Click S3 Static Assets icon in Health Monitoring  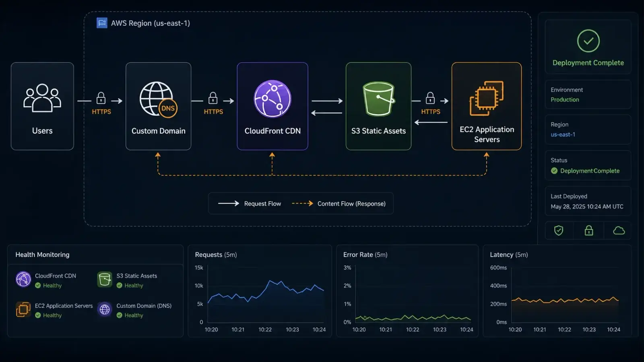click(x=105, y=279)
